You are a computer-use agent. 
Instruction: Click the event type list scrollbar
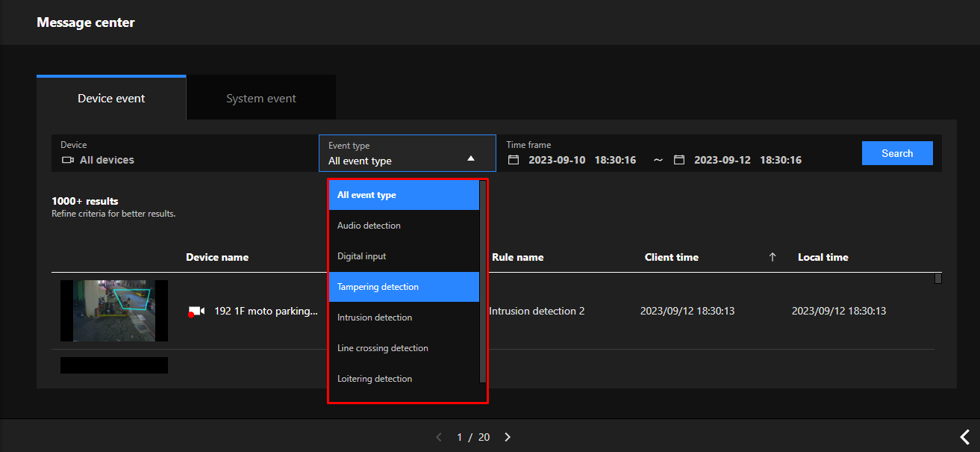(483, 282)
